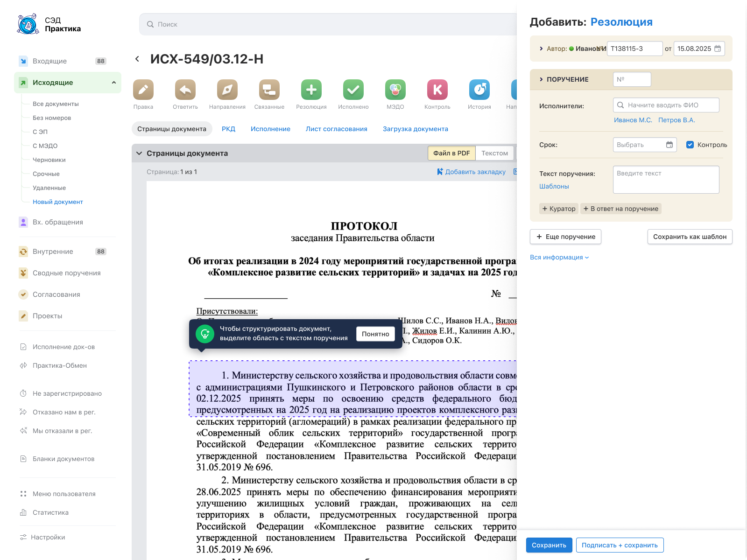Screen dimensions: 747x560
Task: Switch to the РКД tab
Action: tap(228, 129)
